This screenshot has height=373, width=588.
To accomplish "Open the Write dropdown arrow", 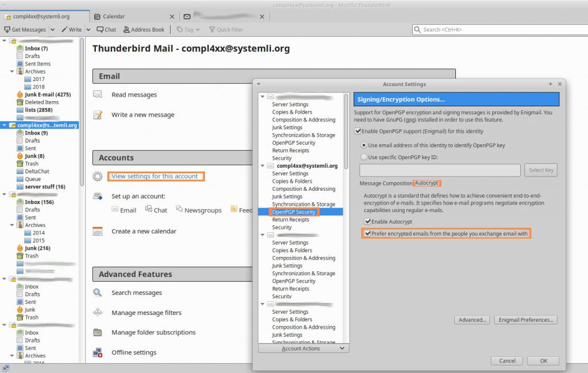I will (88, 30).
